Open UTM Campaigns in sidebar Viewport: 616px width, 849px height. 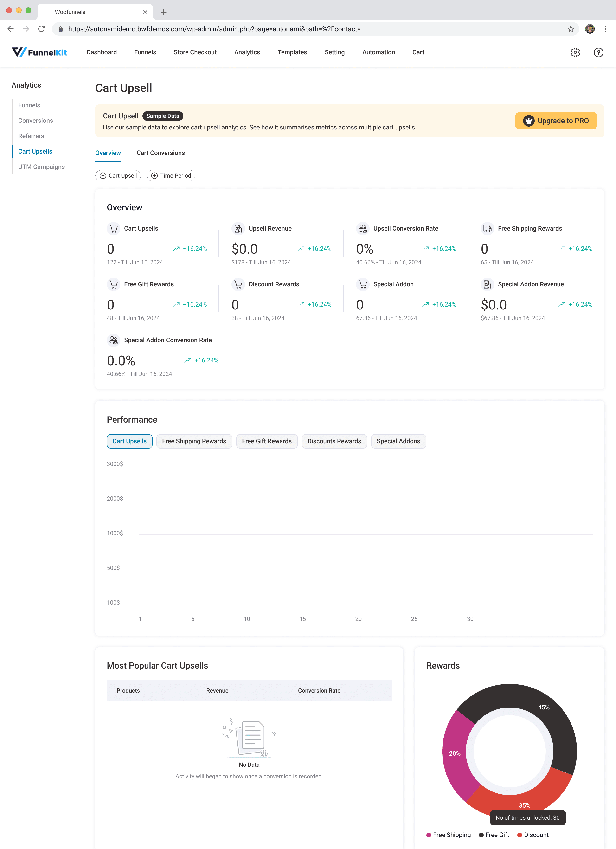[42, 167]
